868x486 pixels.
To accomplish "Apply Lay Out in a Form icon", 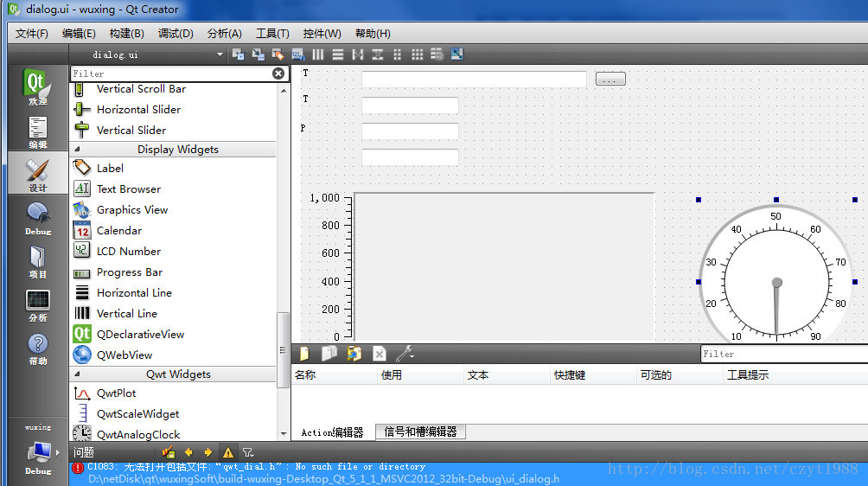I will tap(398, 54).
